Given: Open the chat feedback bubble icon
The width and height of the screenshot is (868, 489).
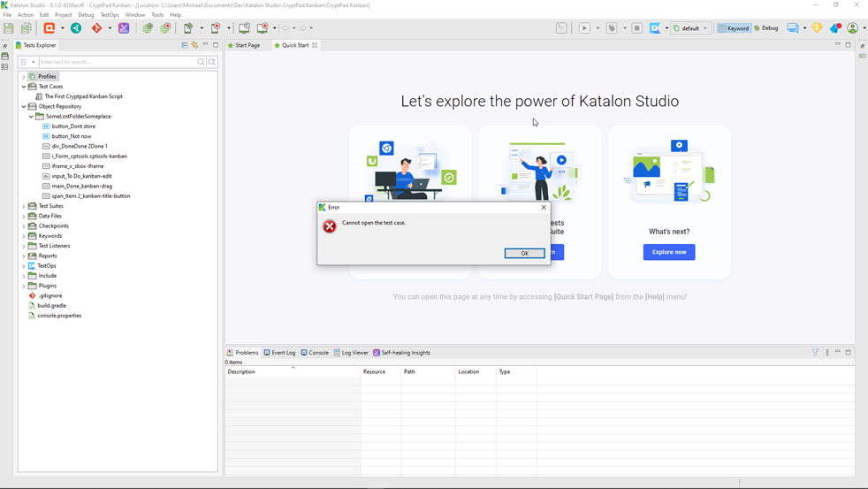Looking at the screenshot, I should tap(793, 27).
